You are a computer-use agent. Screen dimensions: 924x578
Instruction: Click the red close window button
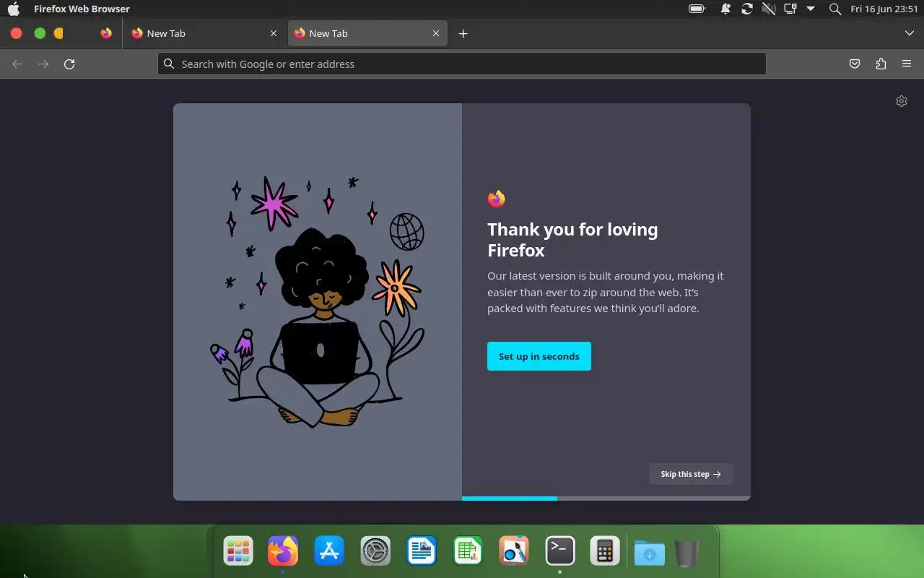coord(16,33)
